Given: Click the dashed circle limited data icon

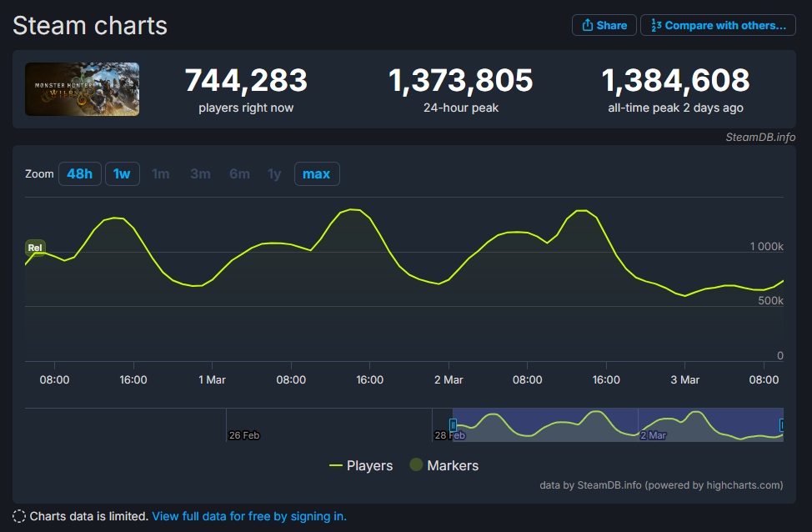Looking at the screenshot, I should pos(19,516).
